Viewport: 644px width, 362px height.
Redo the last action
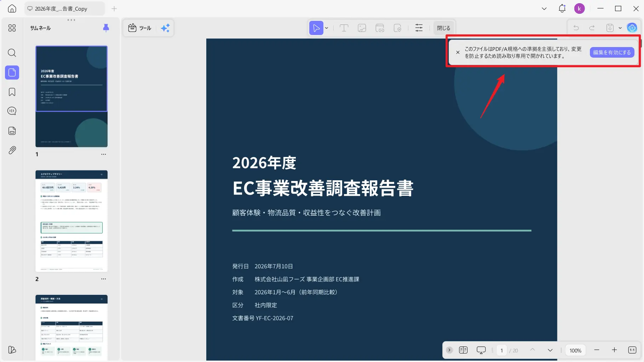(592, 28)
